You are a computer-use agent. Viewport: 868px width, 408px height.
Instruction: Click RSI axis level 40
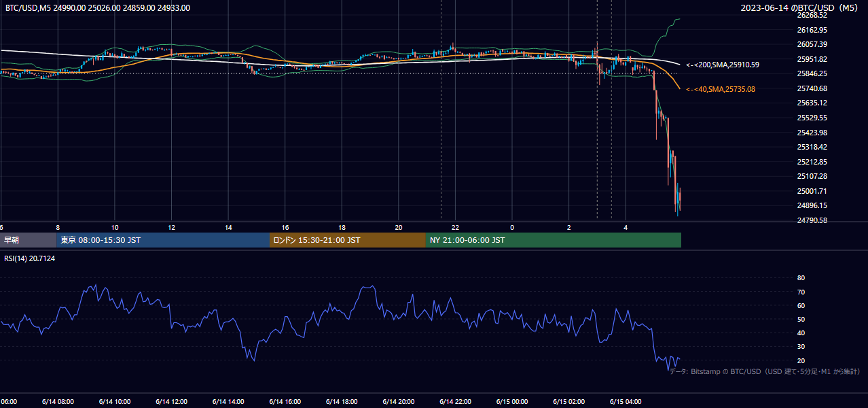click(801, 333)
